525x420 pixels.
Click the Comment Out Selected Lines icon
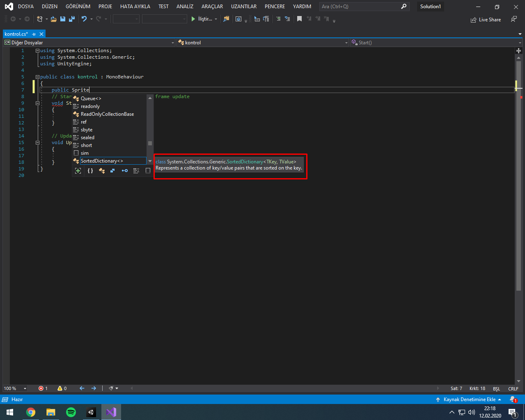(278, 19)
